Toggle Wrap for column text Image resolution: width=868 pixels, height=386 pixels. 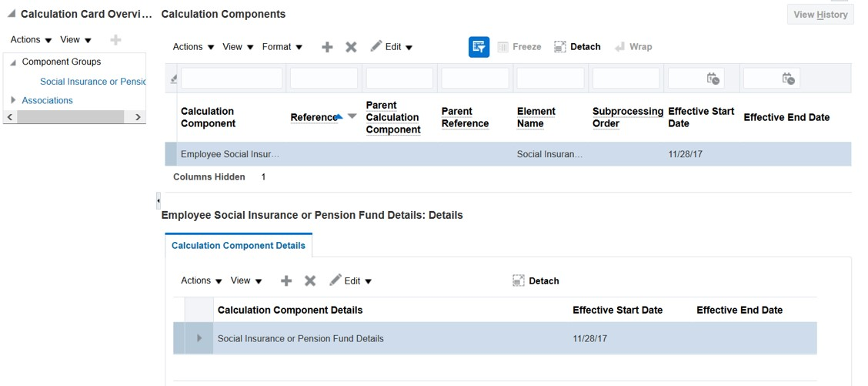point(633,47)
